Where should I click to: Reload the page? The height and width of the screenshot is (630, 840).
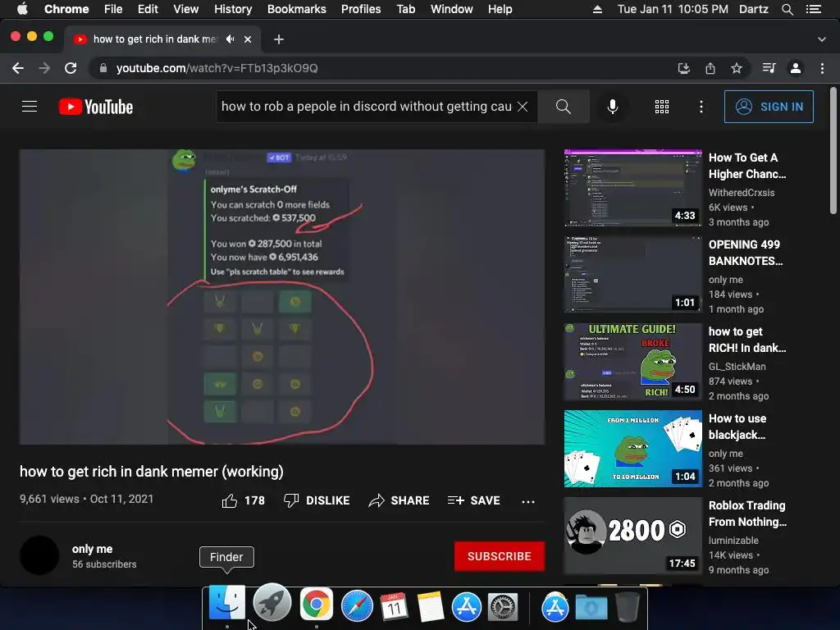coord(71,68)
